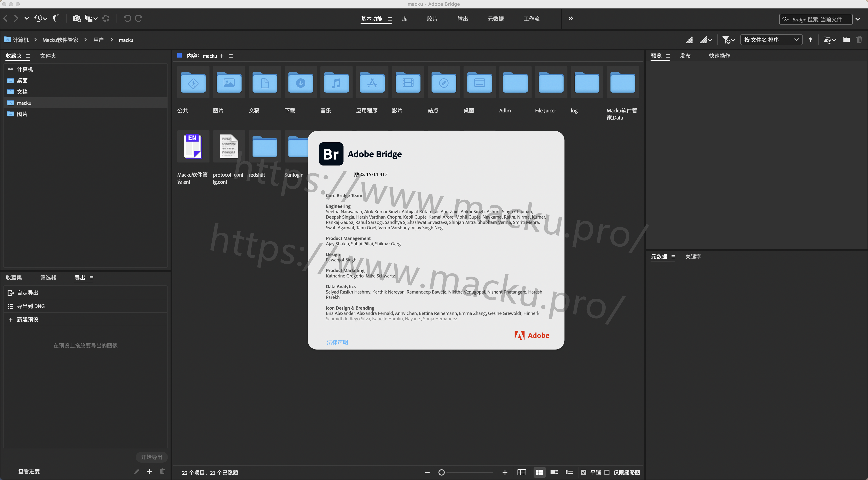This screenshot has width=868, height=480.
Task: Click the delete item trash icon
Action: pos(859,40)
